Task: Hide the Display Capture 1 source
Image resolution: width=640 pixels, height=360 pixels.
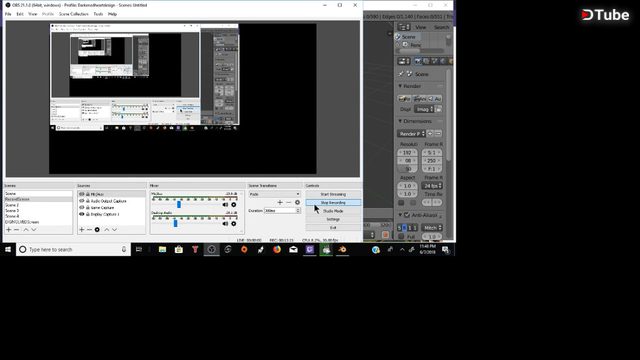Action: click(82, 214)
